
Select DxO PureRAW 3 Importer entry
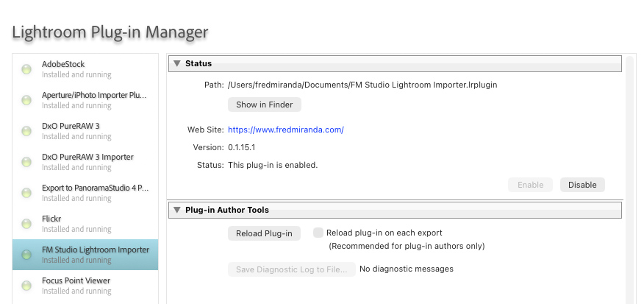coord(85,162)
